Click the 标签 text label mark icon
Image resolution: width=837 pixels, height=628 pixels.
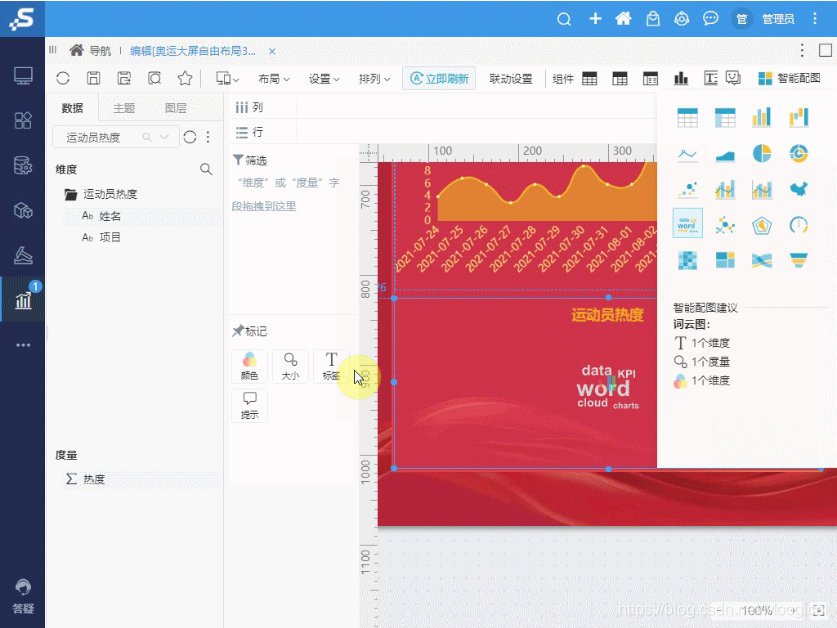pyautogui.click(x=330, y=365)
